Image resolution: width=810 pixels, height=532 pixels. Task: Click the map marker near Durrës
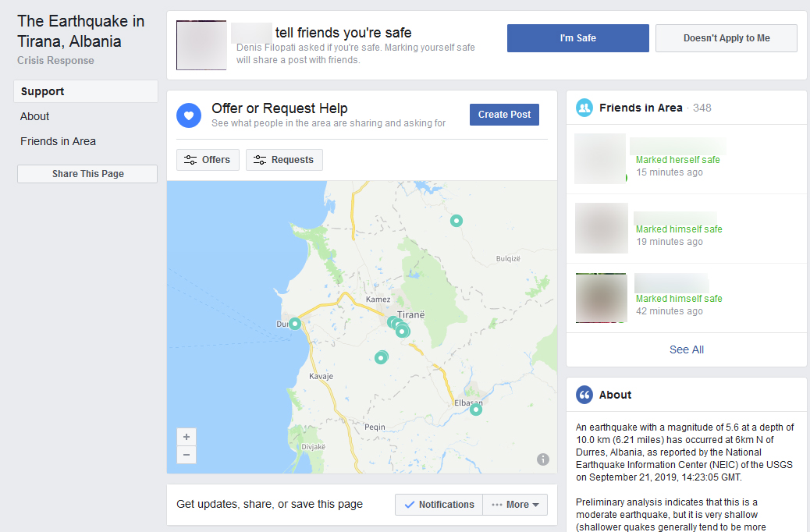(295, 324)
